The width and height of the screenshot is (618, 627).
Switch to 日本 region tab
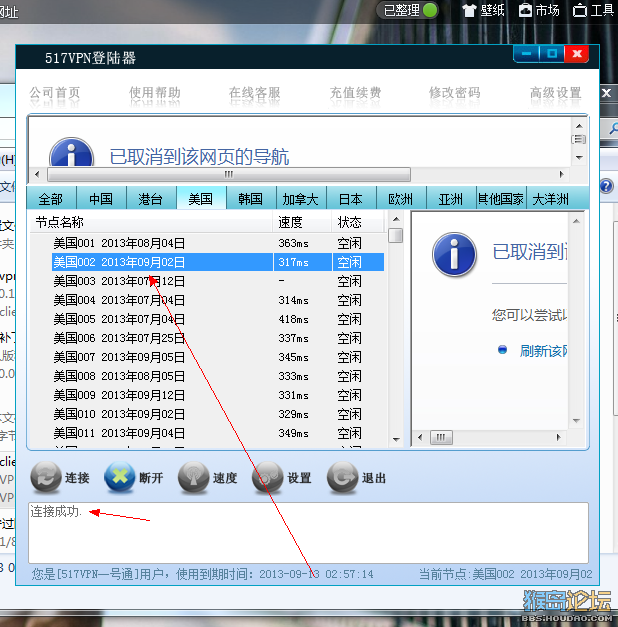tap(351, 198)
